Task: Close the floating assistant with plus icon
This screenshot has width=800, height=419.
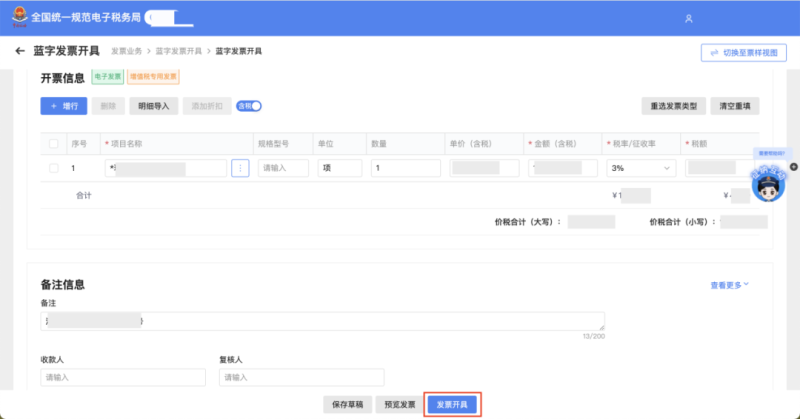Action: coord(793,165)
